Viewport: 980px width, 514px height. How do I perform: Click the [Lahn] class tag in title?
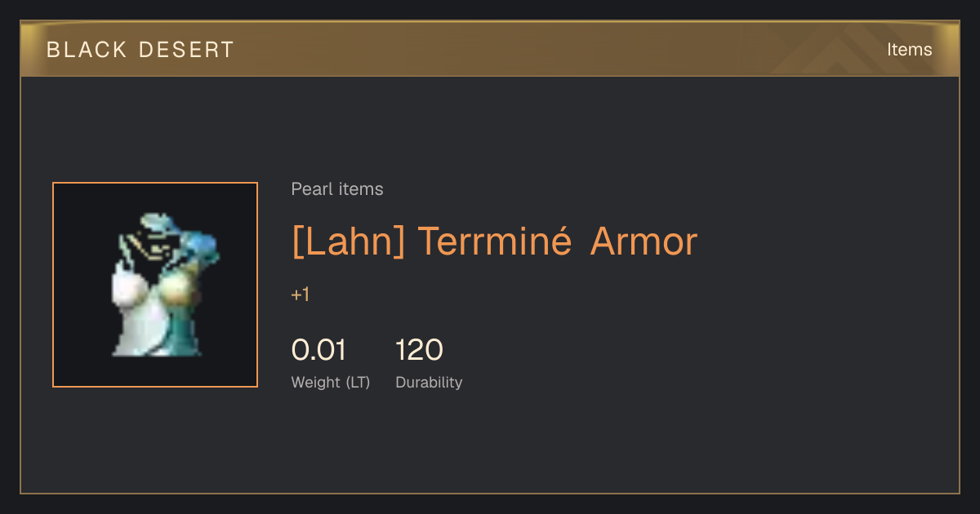click(x=349, y=241)
